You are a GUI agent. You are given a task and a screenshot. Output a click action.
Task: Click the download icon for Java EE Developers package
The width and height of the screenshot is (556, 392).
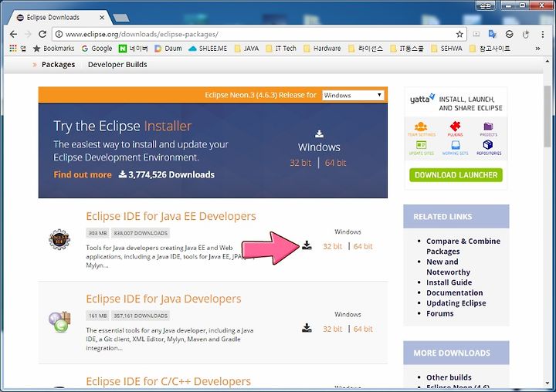tap(307, 245)
